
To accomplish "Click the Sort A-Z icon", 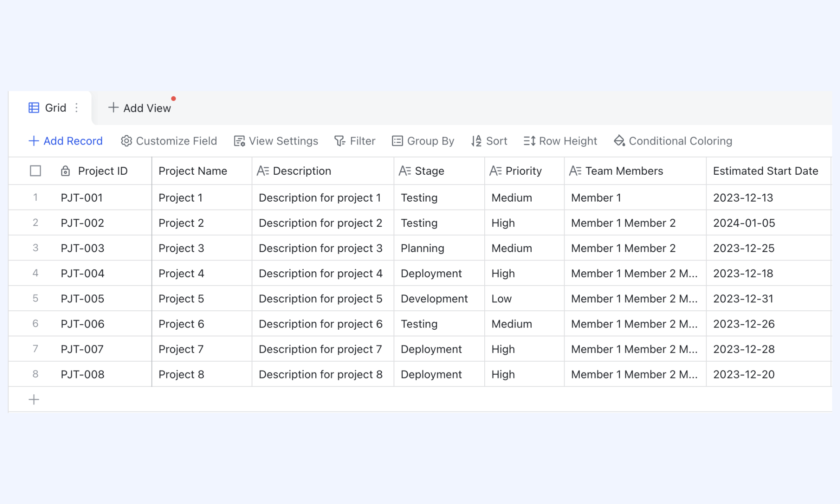I will 476,141.
